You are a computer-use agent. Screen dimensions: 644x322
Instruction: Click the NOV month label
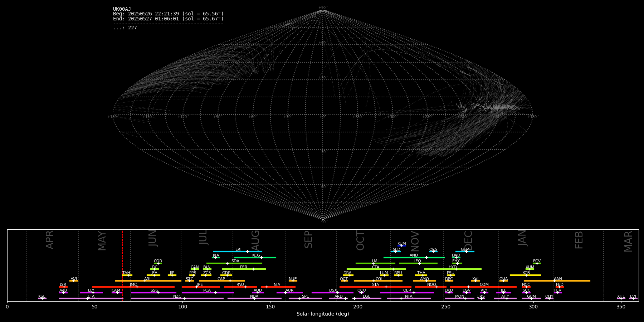tap(415, 241)
